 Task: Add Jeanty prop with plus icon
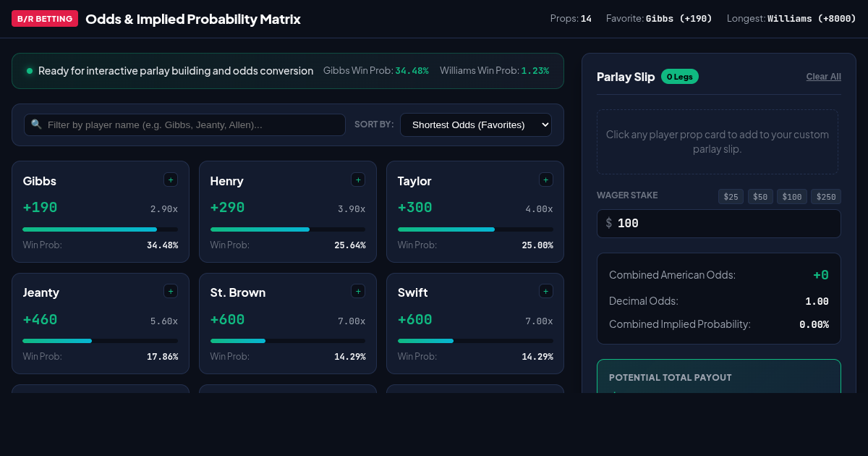pyautogui.click(x=171, y=291)
